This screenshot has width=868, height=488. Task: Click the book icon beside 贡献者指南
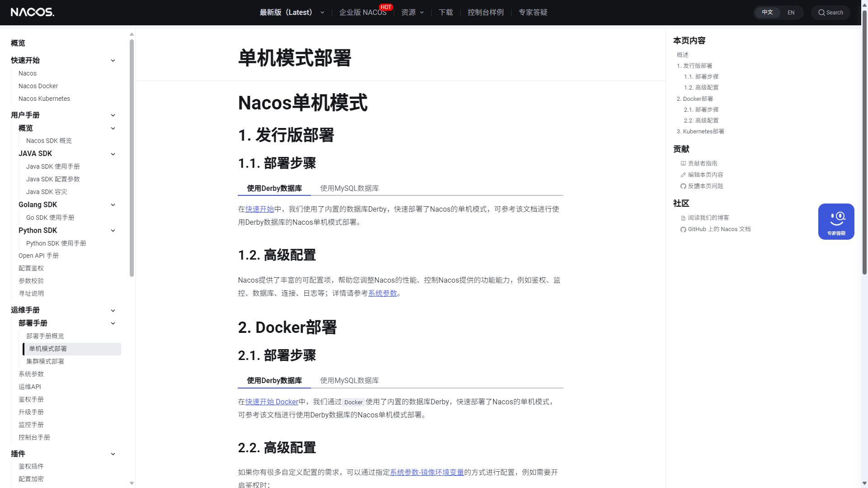[x=683, y=164]
